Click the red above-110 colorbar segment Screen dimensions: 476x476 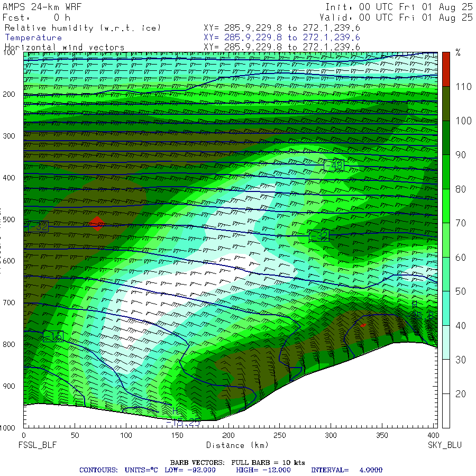pyautogui.click(x=446, y=69)
